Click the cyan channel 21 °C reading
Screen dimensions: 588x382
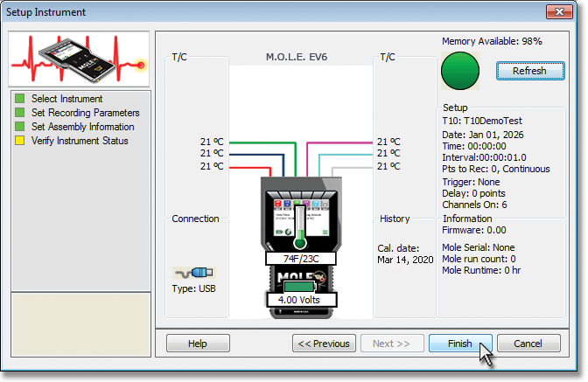pyautogui.click(x=388, y=153)
